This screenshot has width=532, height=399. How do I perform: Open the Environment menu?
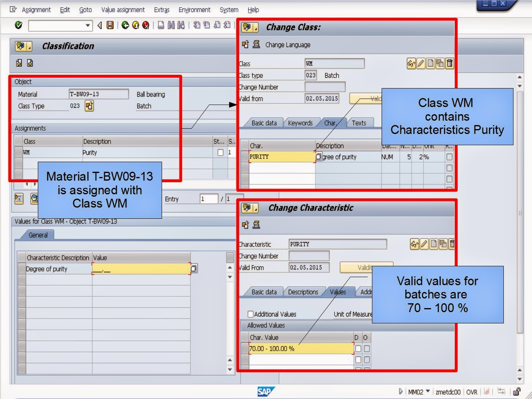[x=194, y=10]
